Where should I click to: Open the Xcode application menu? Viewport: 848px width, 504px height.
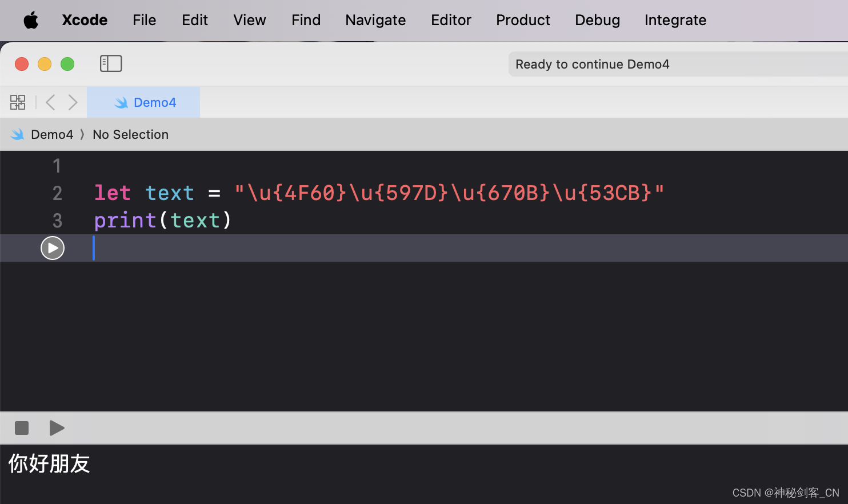tap(85, 20)
